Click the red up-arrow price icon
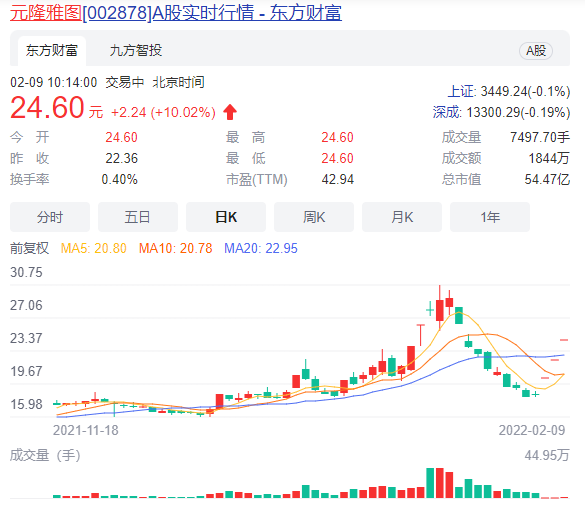The image size is (585, 506). tap(230, 112)
